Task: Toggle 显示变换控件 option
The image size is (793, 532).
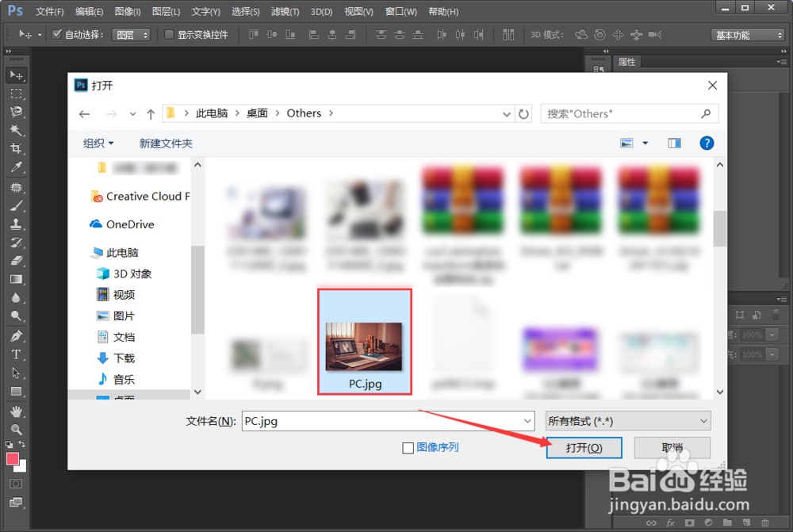Action: (169, 34)
